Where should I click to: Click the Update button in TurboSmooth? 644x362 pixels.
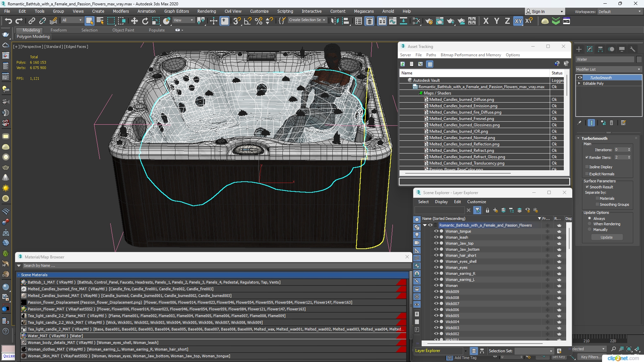[606, 237]
